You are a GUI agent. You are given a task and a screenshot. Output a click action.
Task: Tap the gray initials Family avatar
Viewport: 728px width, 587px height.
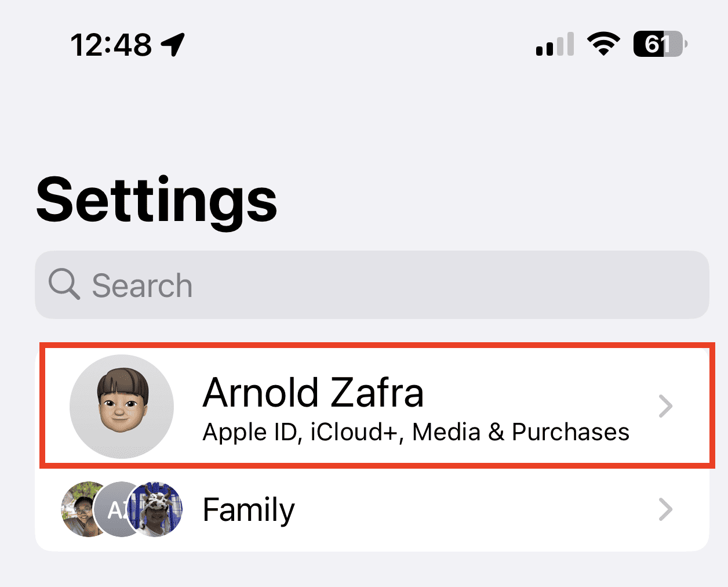(x=115, y=510)
